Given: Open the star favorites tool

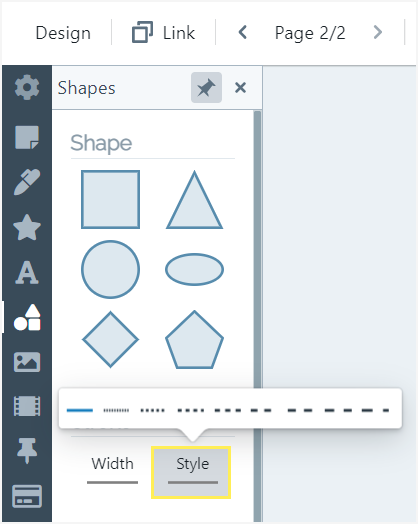Looking at the screenshot, I should point(27,228).
